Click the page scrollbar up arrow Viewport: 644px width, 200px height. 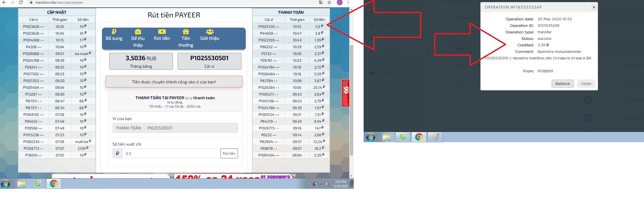click(x=351, y=10)
